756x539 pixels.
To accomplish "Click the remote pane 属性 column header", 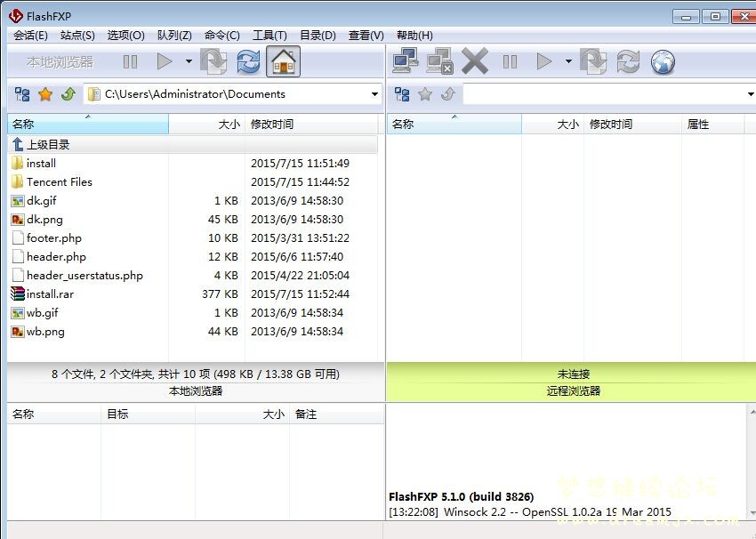I will tap(712, 124).
